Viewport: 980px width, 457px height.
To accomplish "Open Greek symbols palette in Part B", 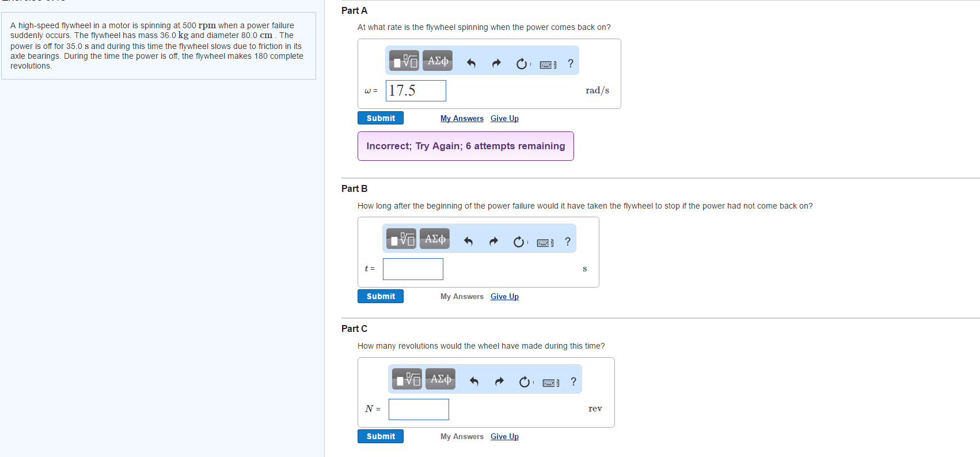I will (x=435, y=239).
